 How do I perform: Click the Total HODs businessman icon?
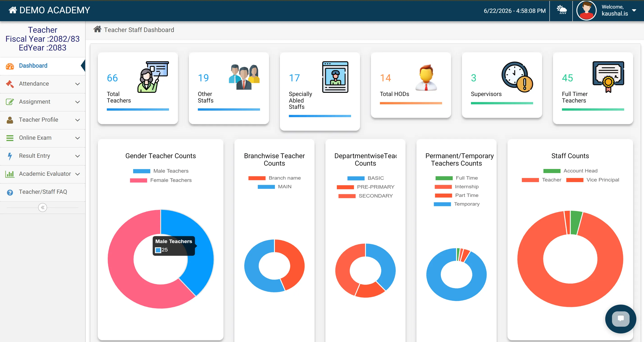tap(426, 77)
